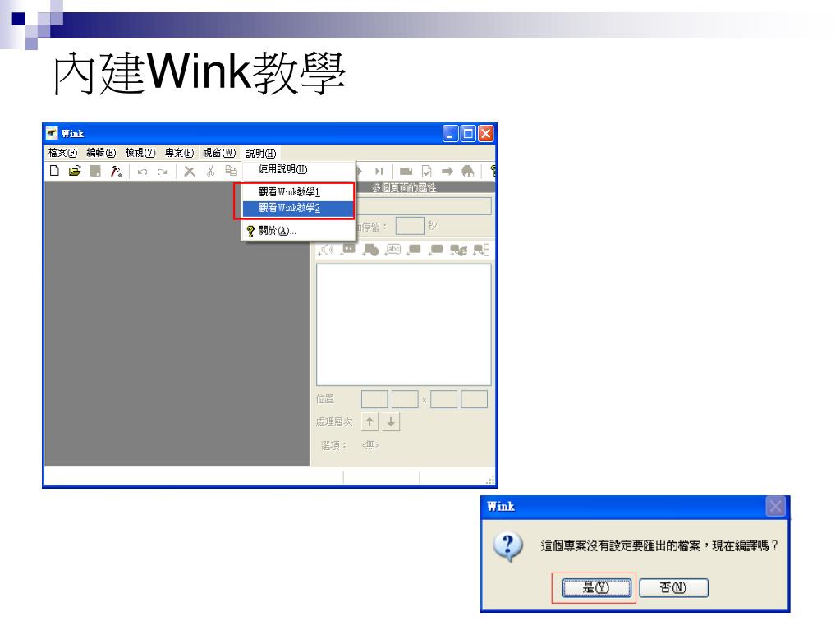The width and height of the screenshot is (840, 630).
Task: Click the first 位置 position field
Action: click(374, 400)
